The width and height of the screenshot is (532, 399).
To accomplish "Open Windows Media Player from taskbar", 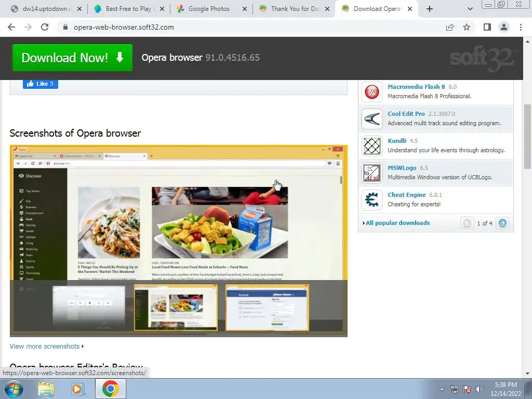I will click(x=78, y=389).
